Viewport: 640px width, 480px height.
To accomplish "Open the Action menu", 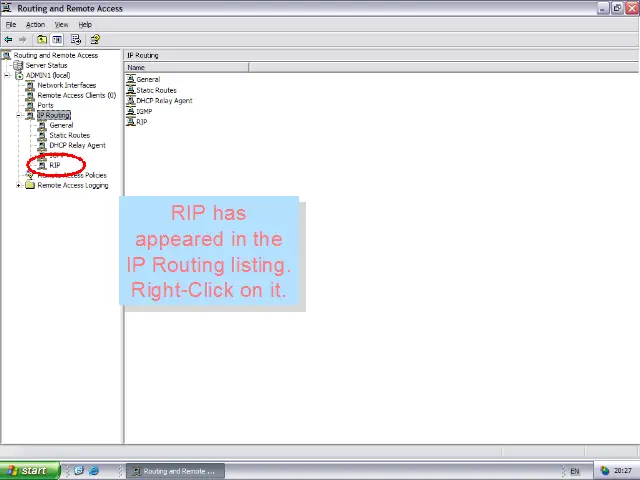I will 36,24.
